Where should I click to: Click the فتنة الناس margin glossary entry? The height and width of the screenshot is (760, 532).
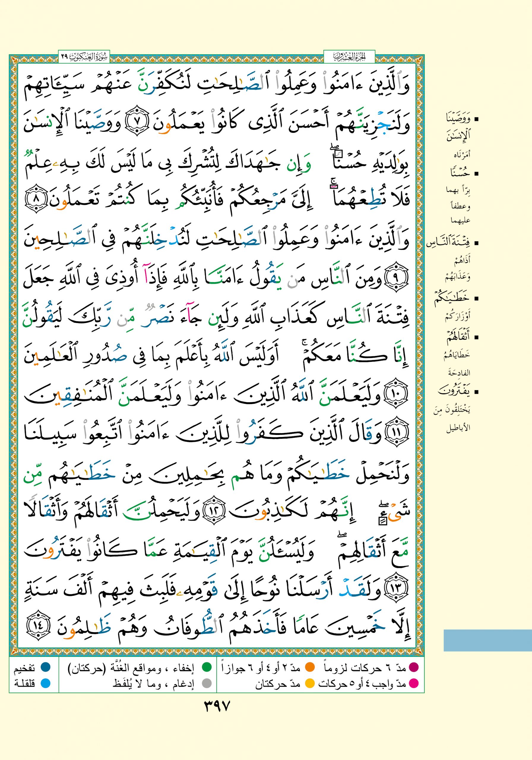pyautogui.click(x=448, y=244)
